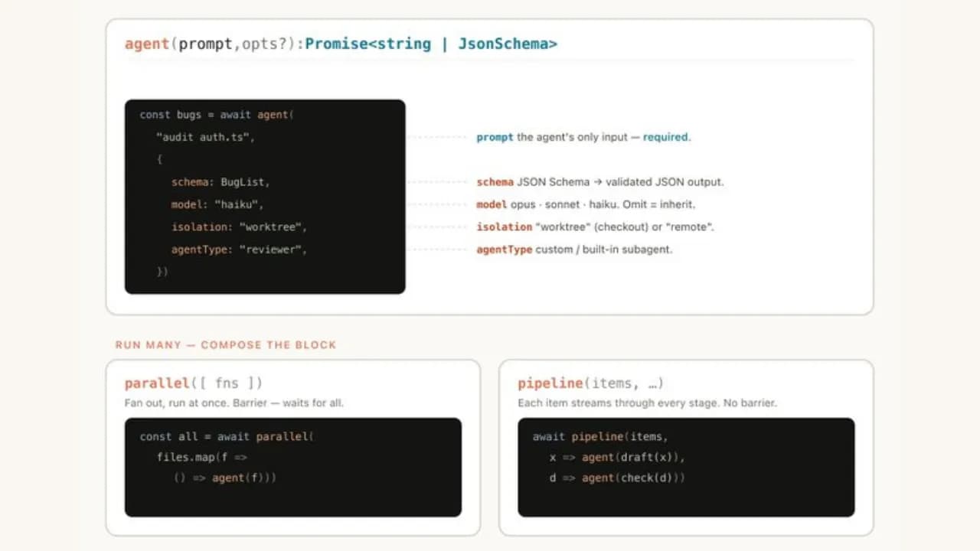Click the 'await pipeline(items,' code line
980x551 pixels.
[600, 437]
